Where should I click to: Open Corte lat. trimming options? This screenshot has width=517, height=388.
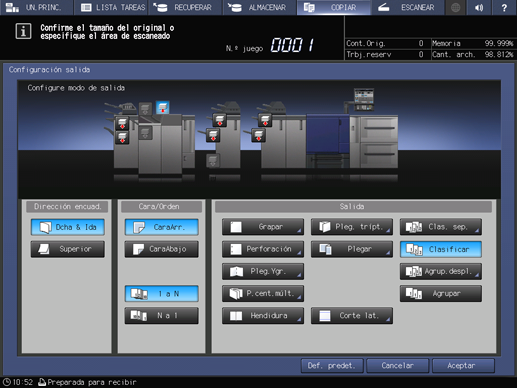coord(352,315)
